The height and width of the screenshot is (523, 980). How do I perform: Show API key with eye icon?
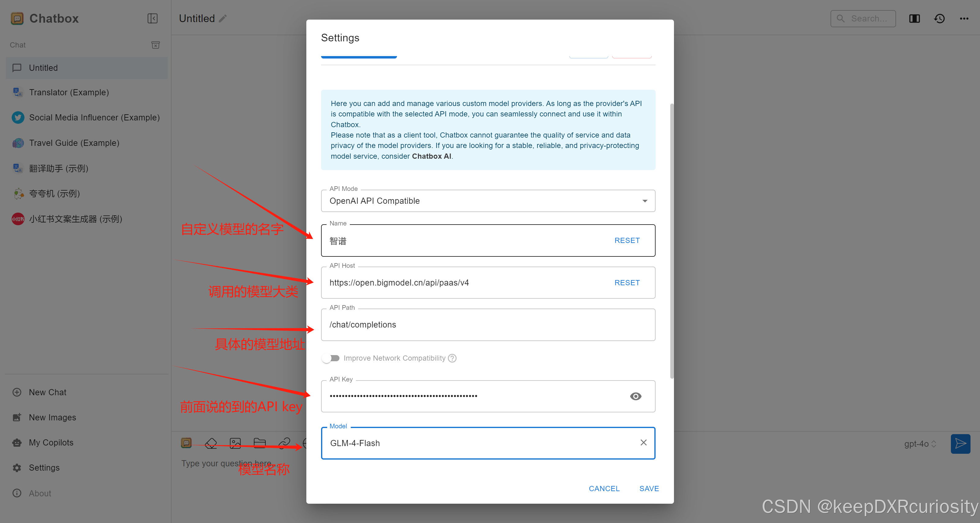pos(635,396)
